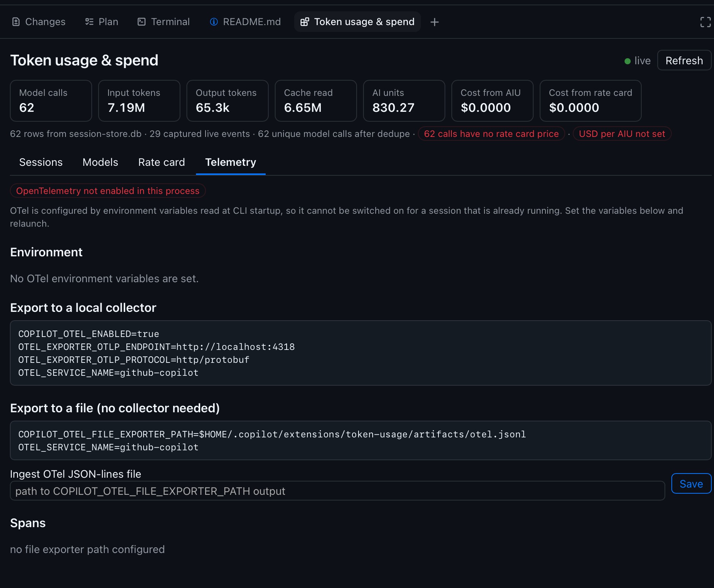The width and height of the screenshot is (714, 588).
Task: Switch to the Models sub-tab
Action: pos(100,162)
